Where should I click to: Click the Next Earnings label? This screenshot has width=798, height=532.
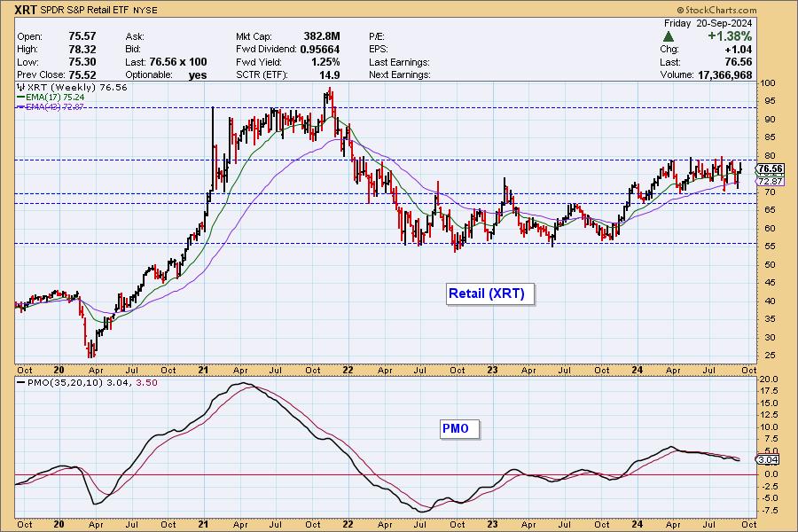(400, 74)
